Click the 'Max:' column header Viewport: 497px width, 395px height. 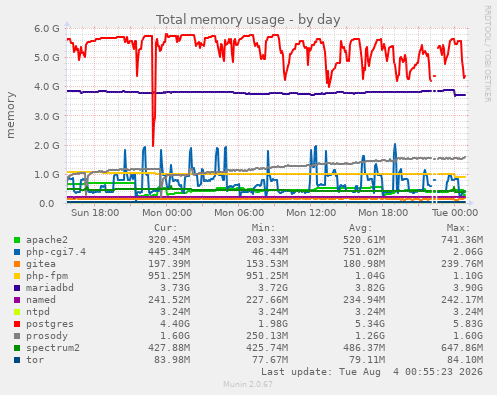(x=458, y=228)
